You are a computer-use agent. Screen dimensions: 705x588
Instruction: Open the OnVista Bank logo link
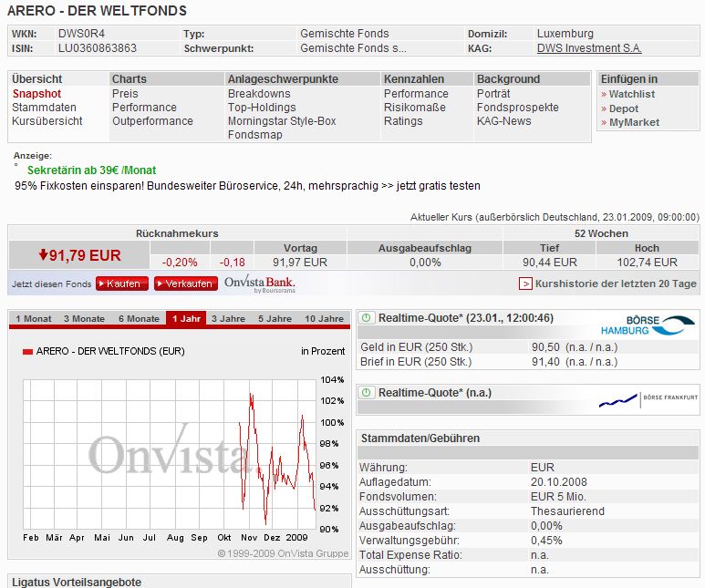[259, 284]
